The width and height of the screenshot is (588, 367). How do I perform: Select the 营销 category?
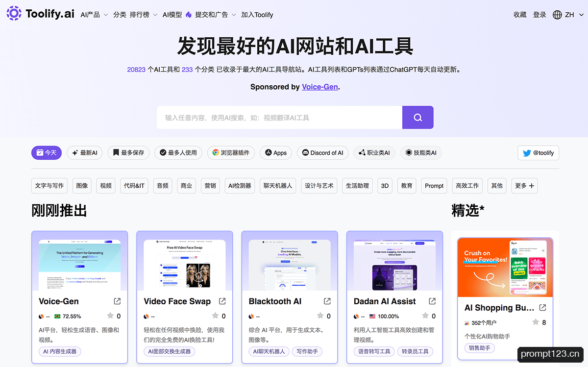tap(210, 186)
